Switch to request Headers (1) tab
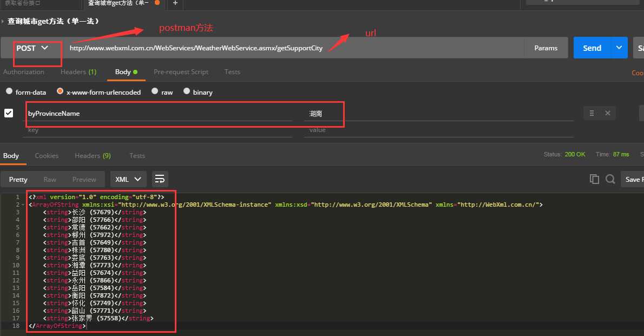Image resolution: width=644 pixels, height=336 pixels. tap(78, 72)
